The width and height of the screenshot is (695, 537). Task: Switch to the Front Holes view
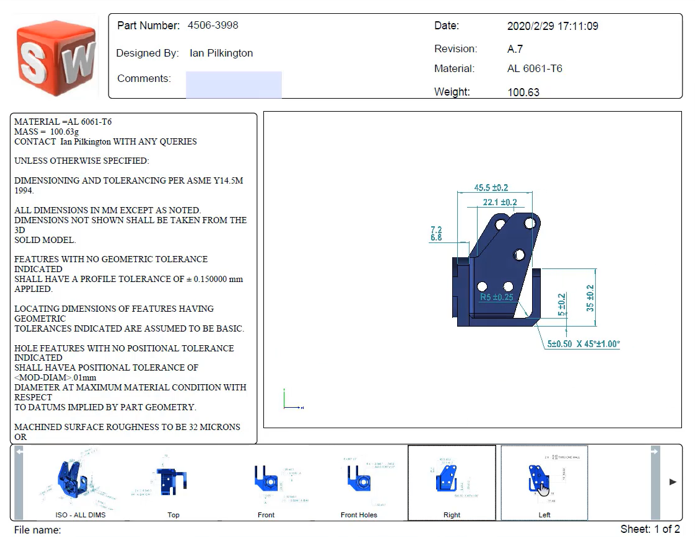(359, 483)
